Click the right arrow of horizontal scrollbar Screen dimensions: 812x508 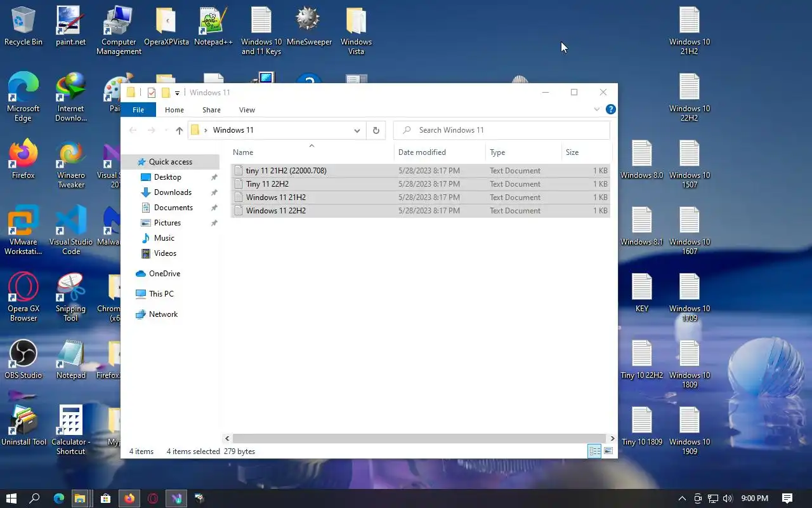click(612, 438)
